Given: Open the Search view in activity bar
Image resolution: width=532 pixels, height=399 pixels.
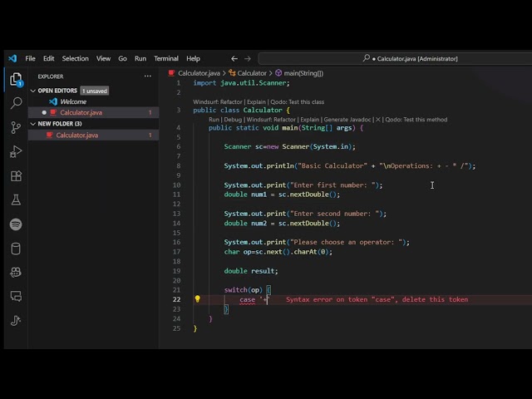Looking at the screenshot, I should [x=16, y=104].
